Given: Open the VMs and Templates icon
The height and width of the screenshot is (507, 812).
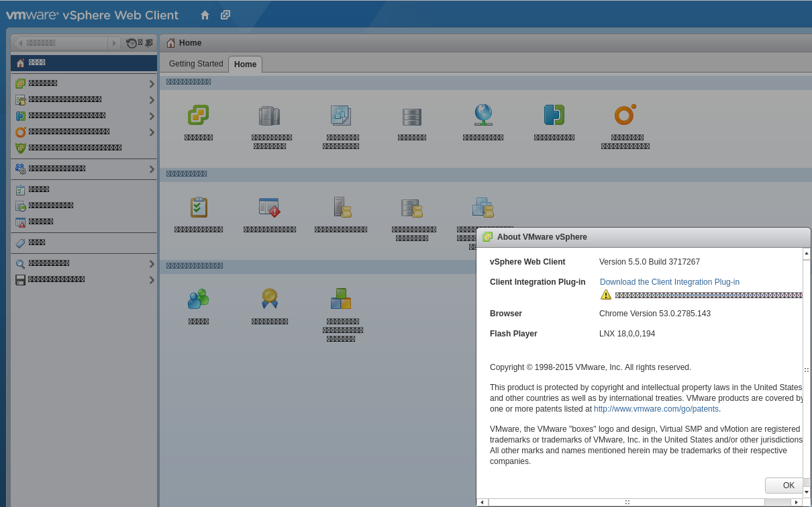Looking at the screenshot, I should pos(342,114).
